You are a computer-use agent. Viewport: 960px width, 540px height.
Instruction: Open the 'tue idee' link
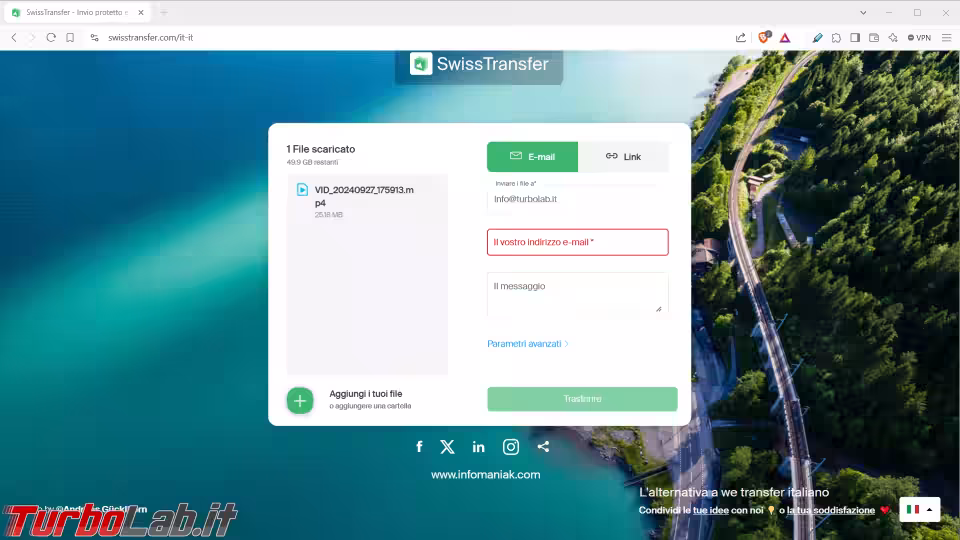(710, 510)
